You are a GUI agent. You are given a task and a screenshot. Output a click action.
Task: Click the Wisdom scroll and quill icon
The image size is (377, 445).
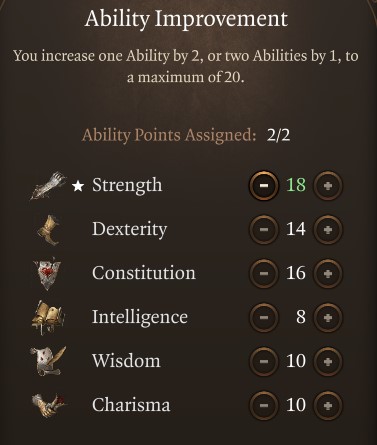point(48,361)
